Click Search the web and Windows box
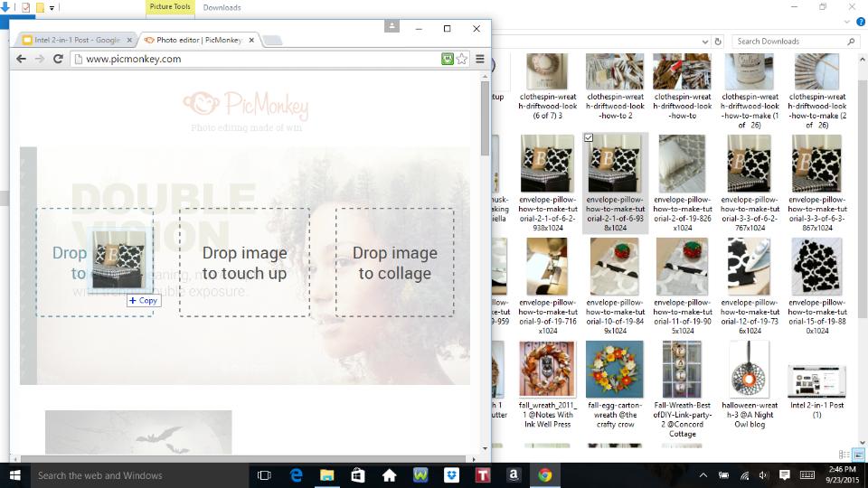868x488 pixels. pyautogui.click(x=138, y=475)
